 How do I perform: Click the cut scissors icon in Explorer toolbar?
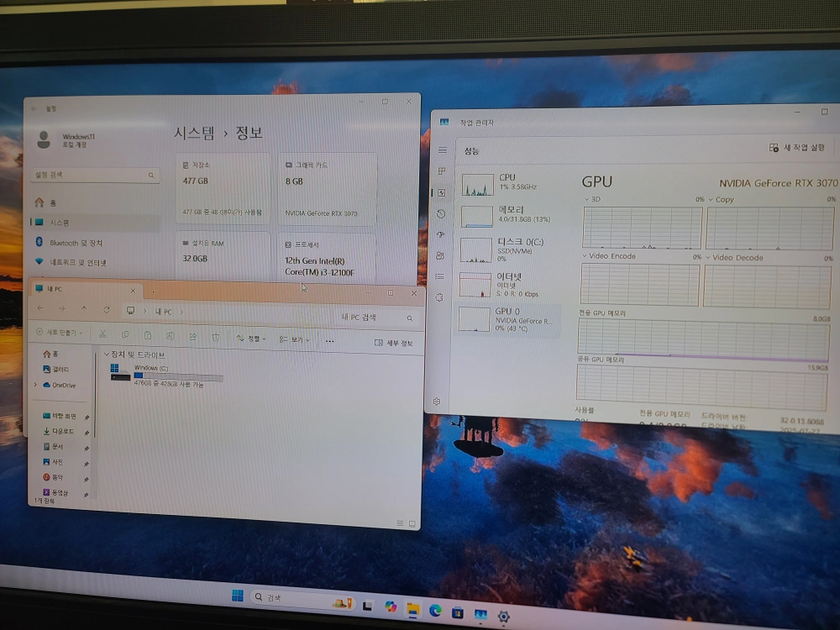tap(102, 334)
